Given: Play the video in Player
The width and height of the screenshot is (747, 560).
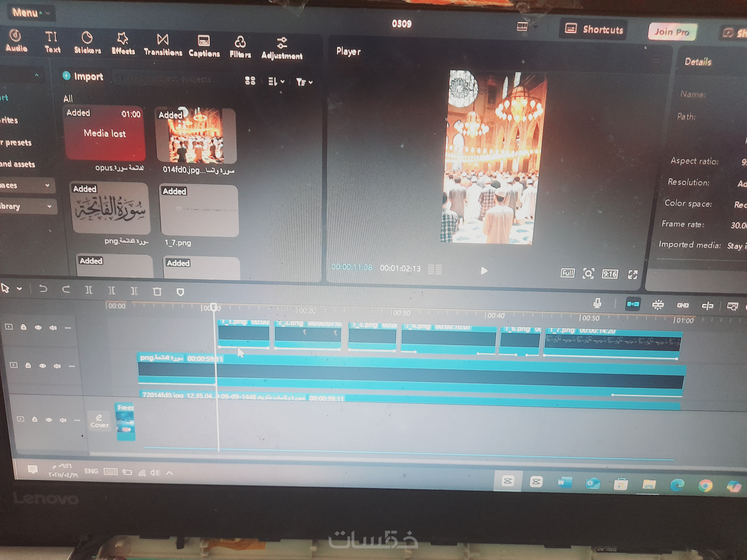Looking at the screenshot, I should (484, 271).
